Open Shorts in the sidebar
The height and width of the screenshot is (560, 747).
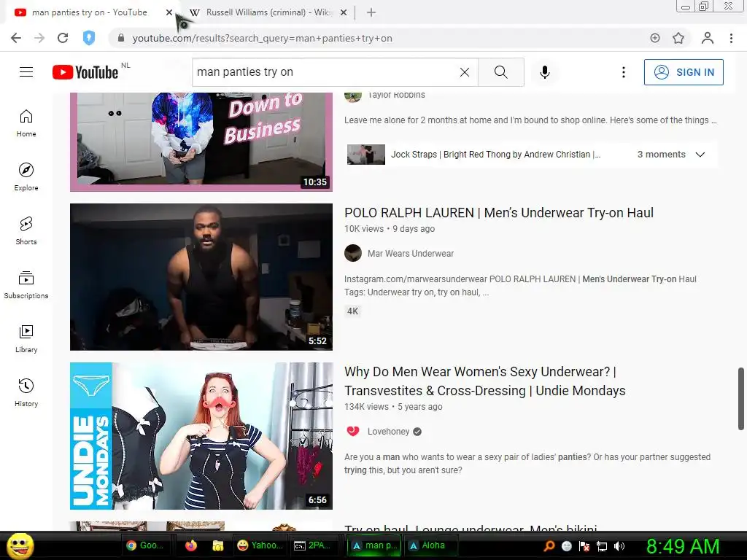point(26,230)
